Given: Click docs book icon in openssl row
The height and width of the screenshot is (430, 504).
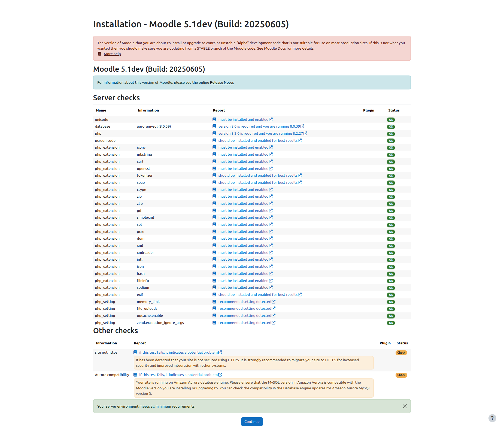Looking at the screenshot, I should pos(214,169).
